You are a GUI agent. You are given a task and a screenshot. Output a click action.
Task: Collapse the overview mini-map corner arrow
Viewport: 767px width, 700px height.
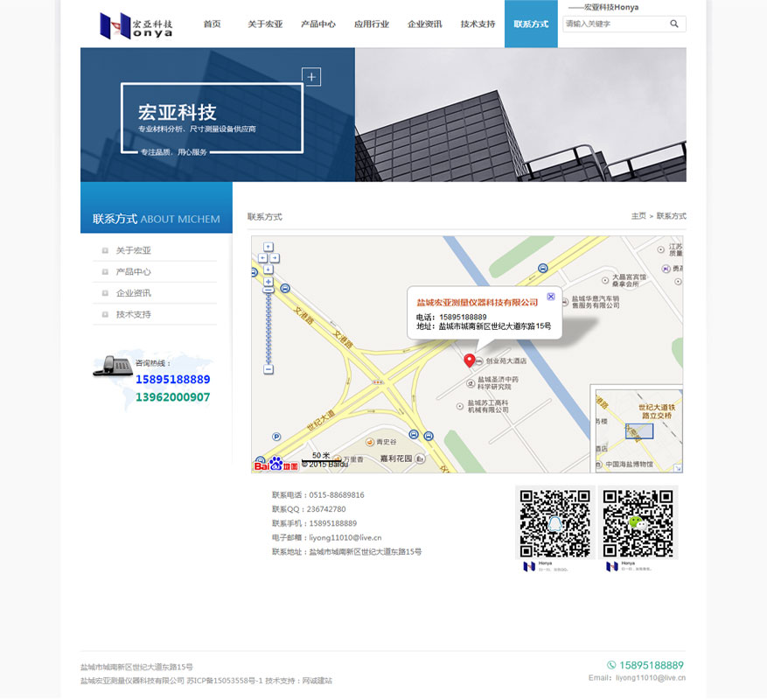pos(678,468)
